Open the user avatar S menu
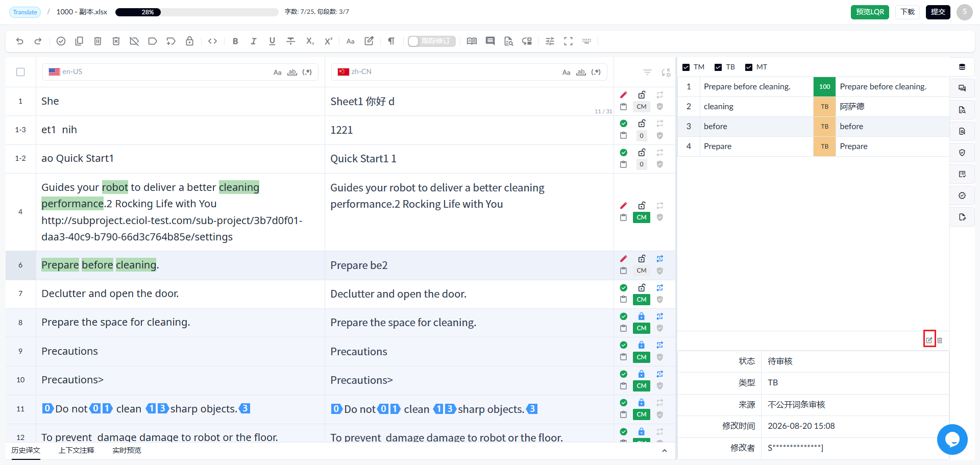Image resolution: width=980 pixels, height=465 pixels. [x=965, y=12]
